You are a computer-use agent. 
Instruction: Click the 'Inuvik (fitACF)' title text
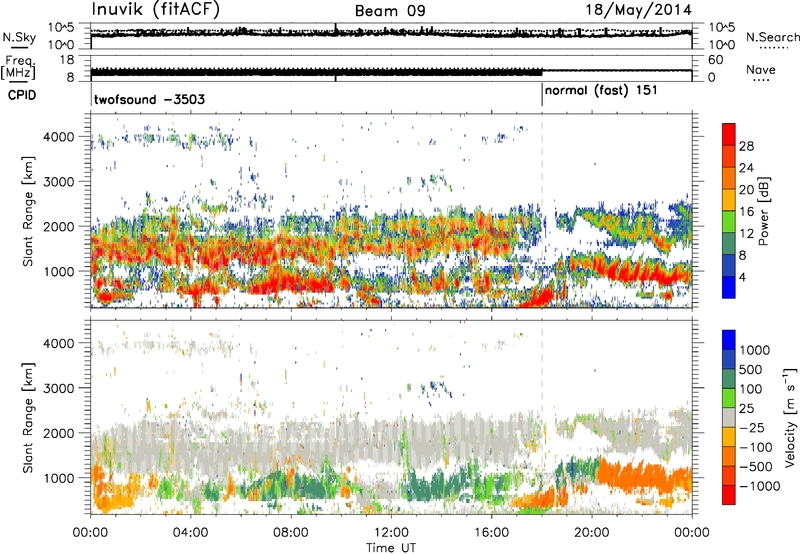(156, 10)
